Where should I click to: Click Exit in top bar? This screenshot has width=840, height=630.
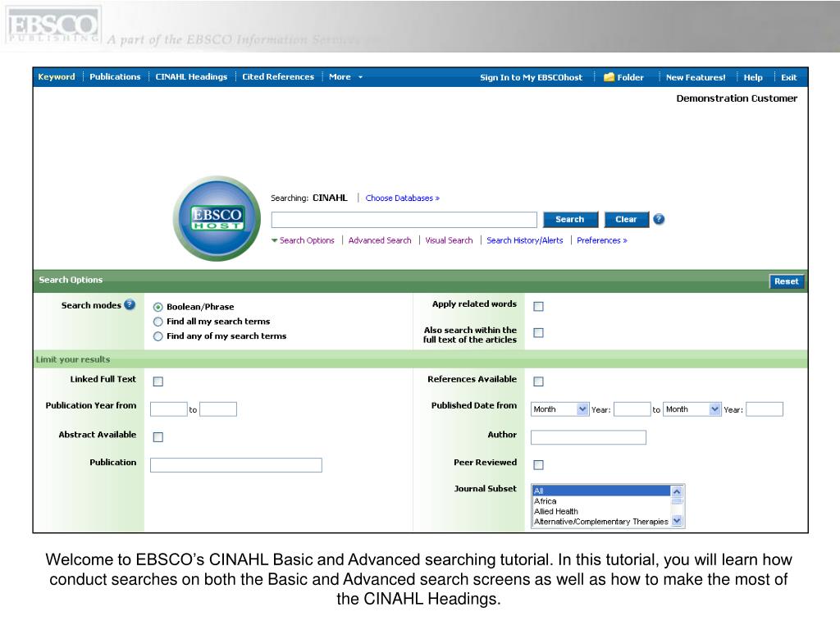point(788,77)
